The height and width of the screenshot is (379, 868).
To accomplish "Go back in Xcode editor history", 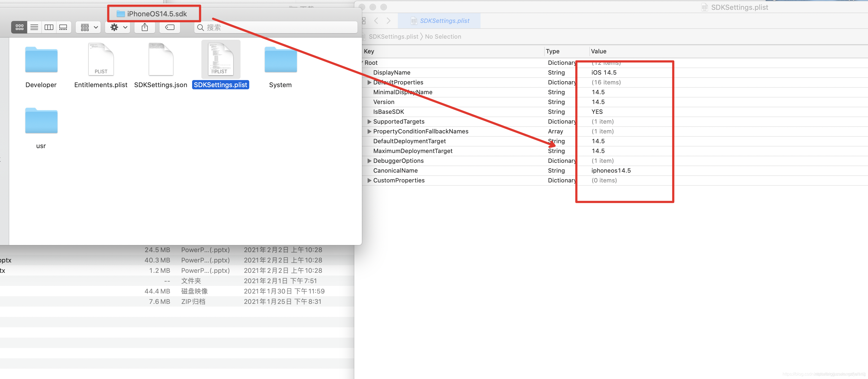I will [x=376, y=21].
